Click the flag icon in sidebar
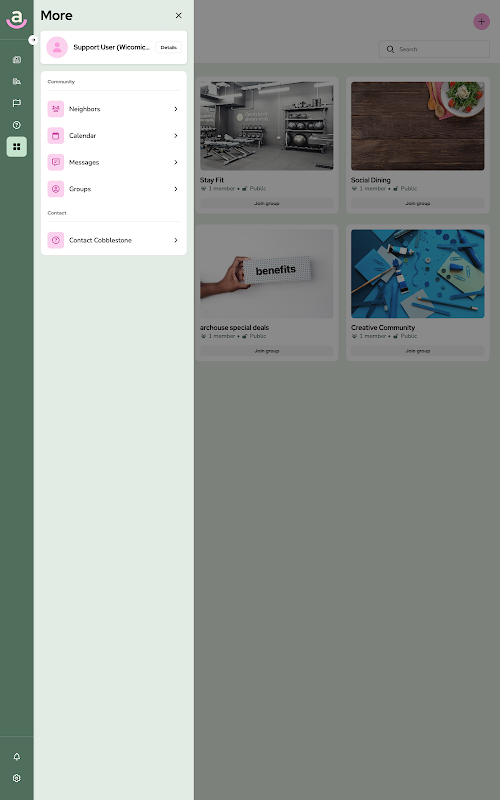The image size is (500, 800). pyautogui.click(x=16, y=103)
